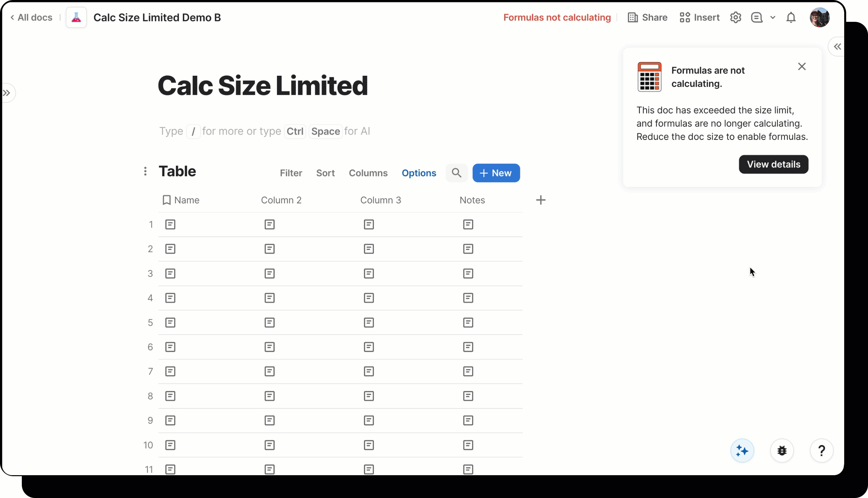Click the flask doc icon
Image resolution: width=868 pixels, height=498 pixels.
coord(76,18)
